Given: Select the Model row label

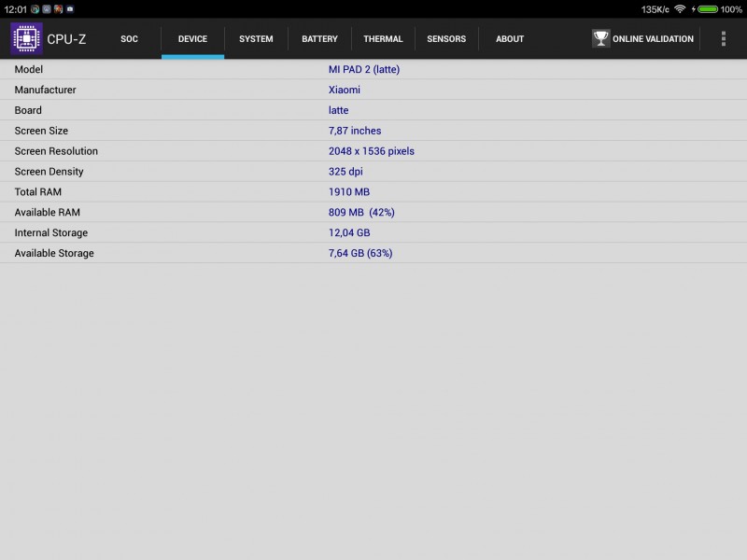Looking at the screenshot, I should (x=29, y=69).
